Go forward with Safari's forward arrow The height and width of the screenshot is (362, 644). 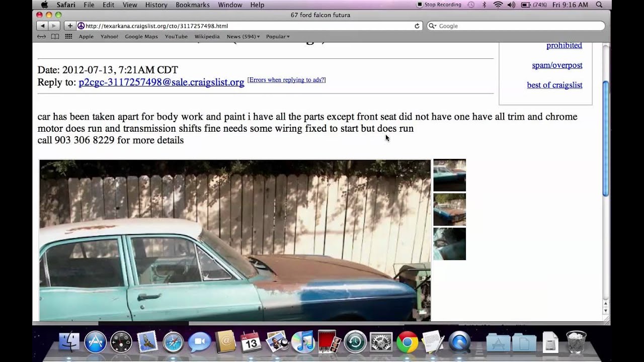click(x=54, y=26)
